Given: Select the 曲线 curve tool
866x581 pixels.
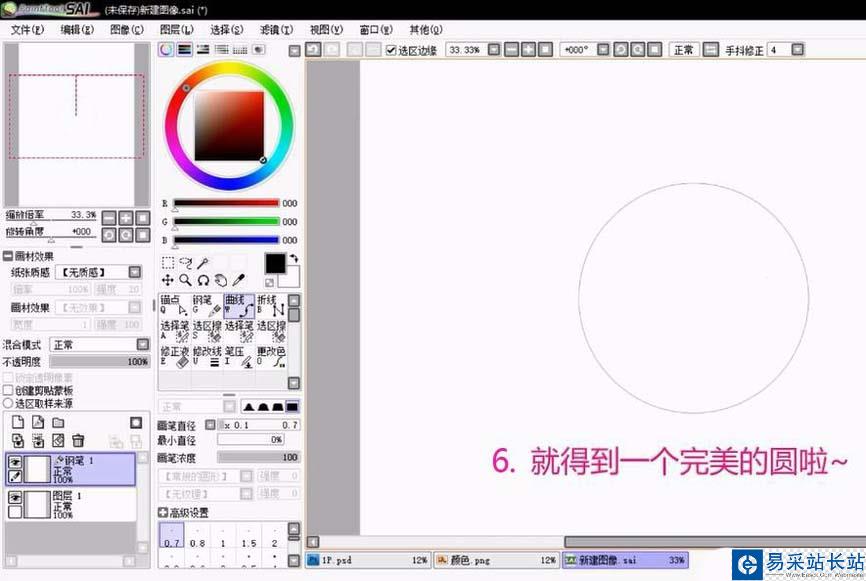Looking at the screenshot, I should [x=239, y=305].
